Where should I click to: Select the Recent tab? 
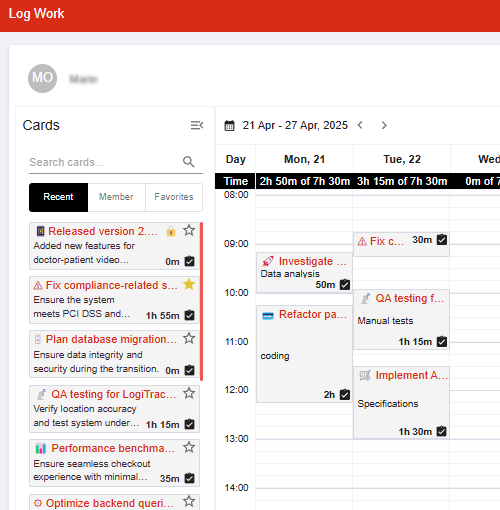point(58,197)
